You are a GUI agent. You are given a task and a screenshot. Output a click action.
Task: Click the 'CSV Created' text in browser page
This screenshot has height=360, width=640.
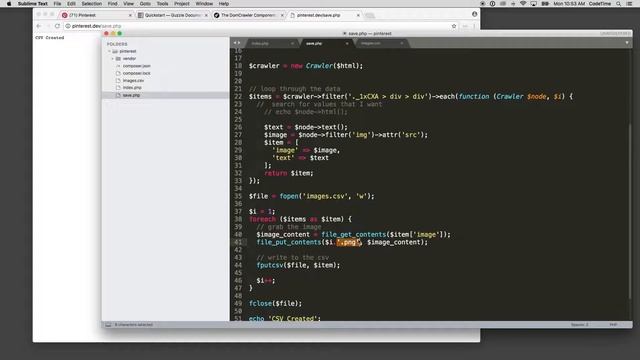tap(49, 38)
